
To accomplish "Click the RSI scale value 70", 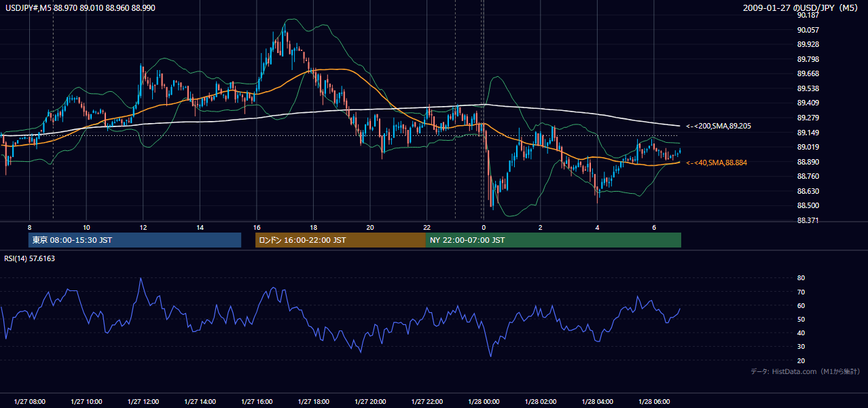I will (x=801, y=292).
